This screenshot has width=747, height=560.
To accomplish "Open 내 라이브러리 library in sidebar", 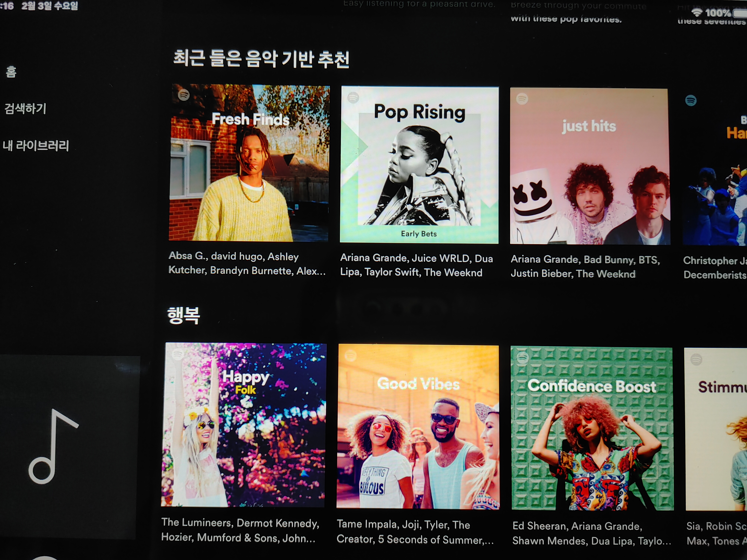I will pos(36,146).
